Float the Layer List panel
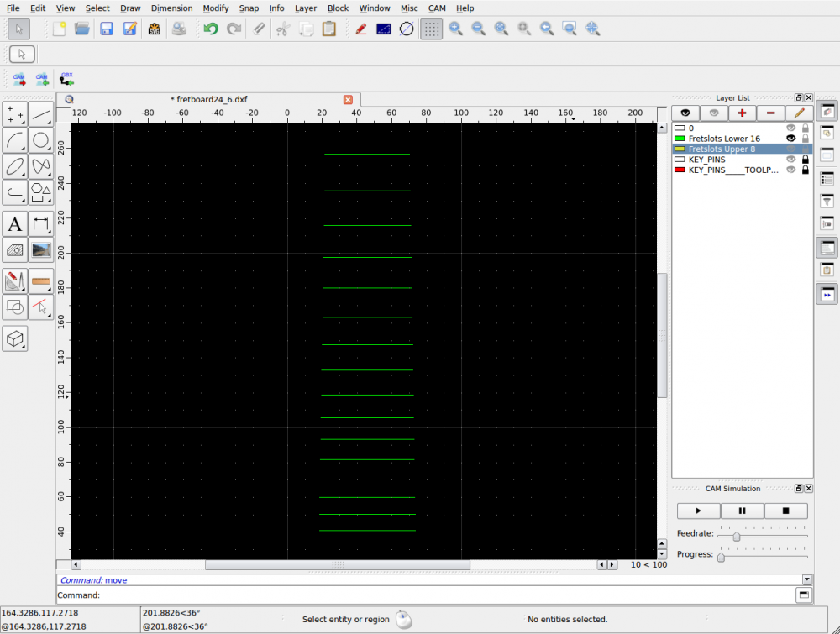This screenshot has height=634, width=840. click(x=799, y=97)
